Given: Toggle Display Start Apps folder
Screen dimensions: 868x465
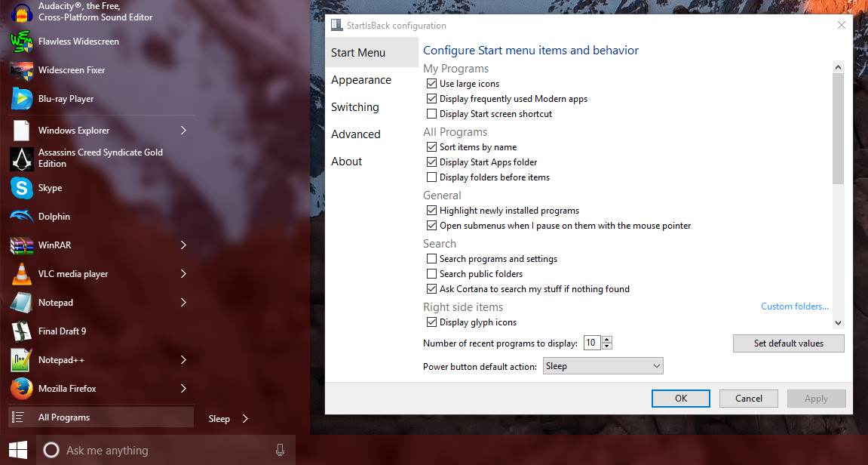Looking at the screenshot, I should click(x=432, y=162).
